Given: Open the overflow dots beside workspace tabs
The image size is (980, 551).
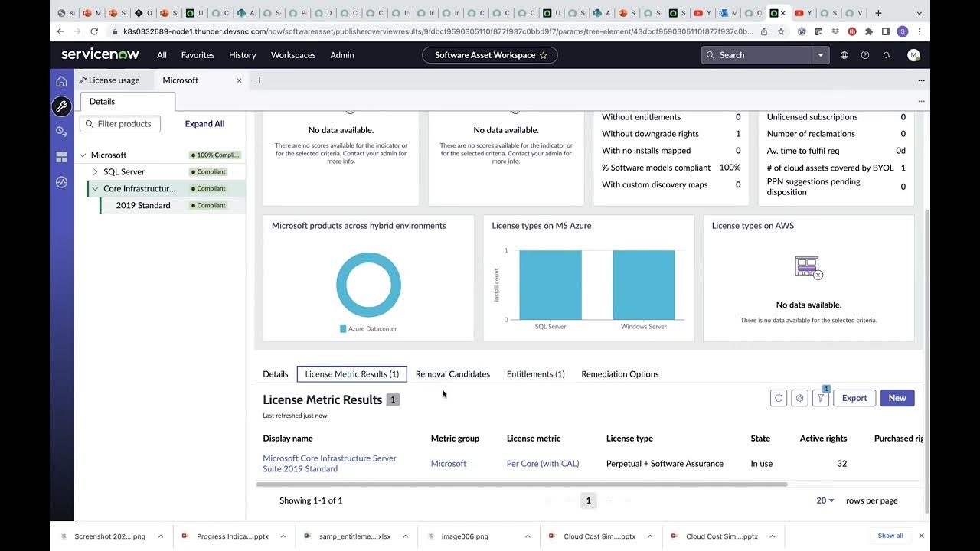Looking at the screenshot, I should pyautogui.click(x=922, y=80).
